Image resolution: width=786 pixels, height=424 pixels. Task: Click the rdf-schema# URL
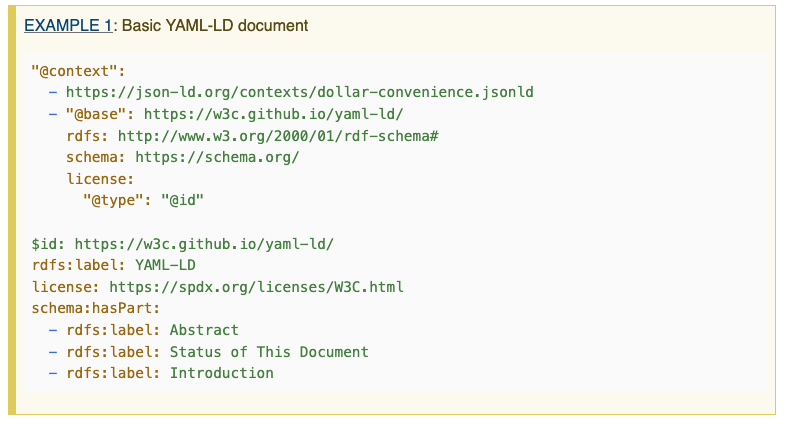[278, 135]
